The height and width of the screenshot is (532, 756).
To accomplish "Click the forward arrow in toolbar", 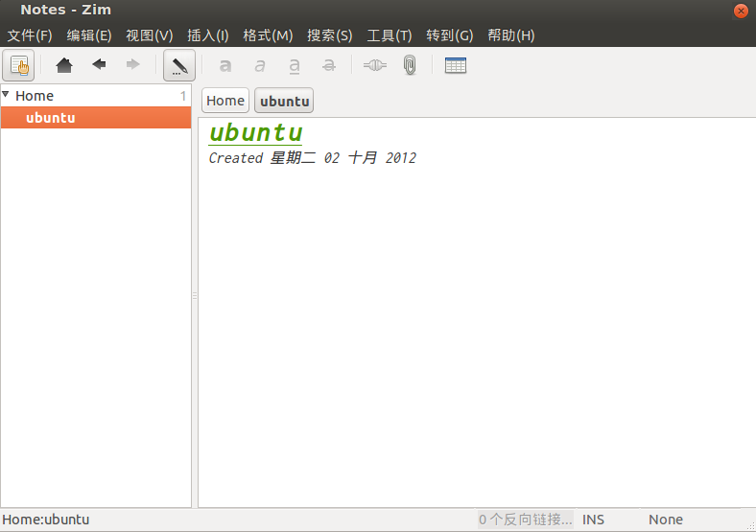I will point(132,64).
